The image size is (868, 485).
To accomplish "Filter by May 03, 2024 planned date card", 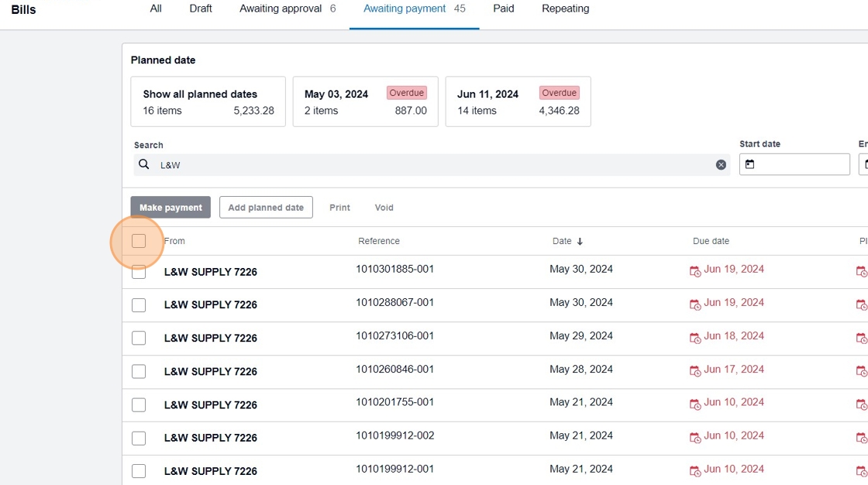I will pos(365,101).
